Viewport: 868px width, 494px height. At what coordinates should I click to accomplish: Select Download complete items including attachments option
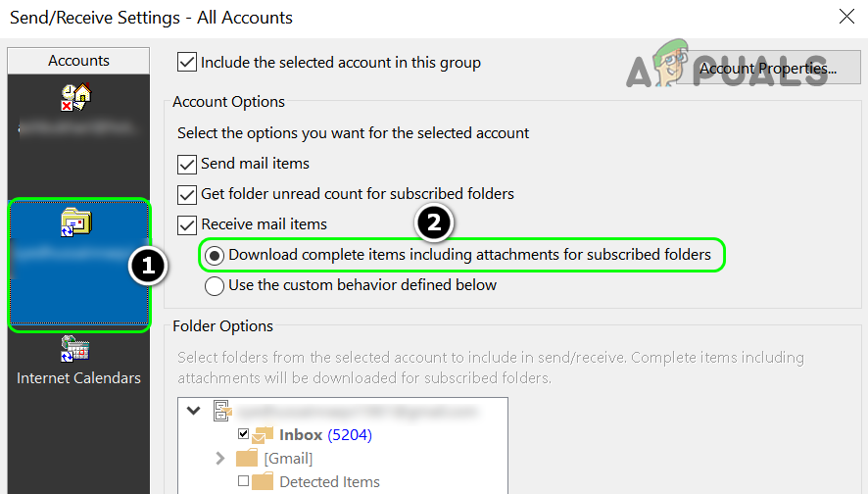[214, 255]
